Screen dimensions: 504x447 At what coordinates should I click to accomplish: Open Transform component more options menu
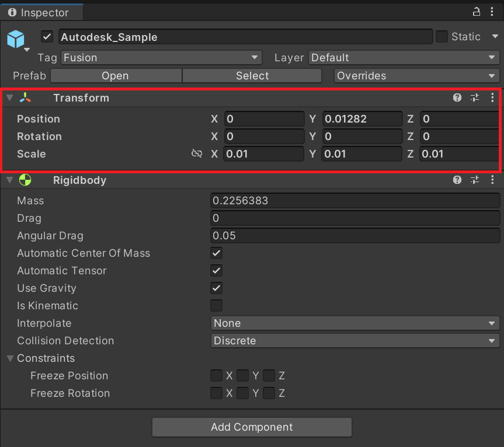click(492, 97)
